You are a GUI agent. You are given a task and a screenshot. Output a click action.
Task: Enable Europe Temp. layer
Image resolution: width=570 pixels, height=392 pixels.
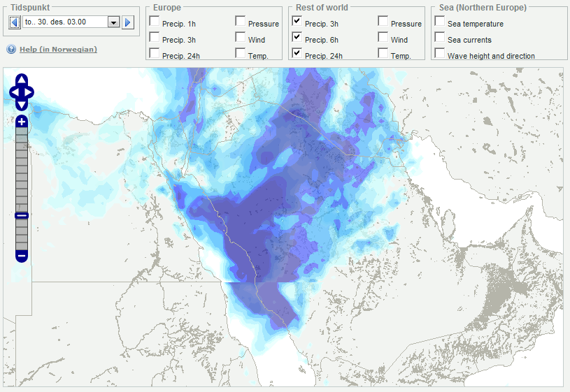pos(241,53)
